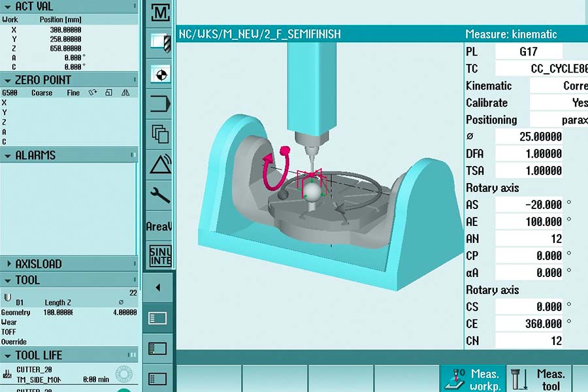The width and height of the screenshot is (588, 392).
Task: Click the Meas. tool softkey
Action: (538, 379)
